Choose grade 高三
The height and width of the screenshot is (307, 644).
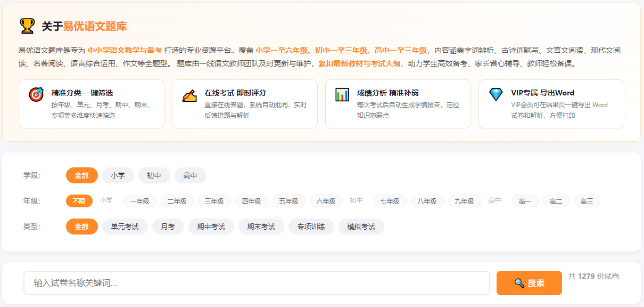(587, 201)
